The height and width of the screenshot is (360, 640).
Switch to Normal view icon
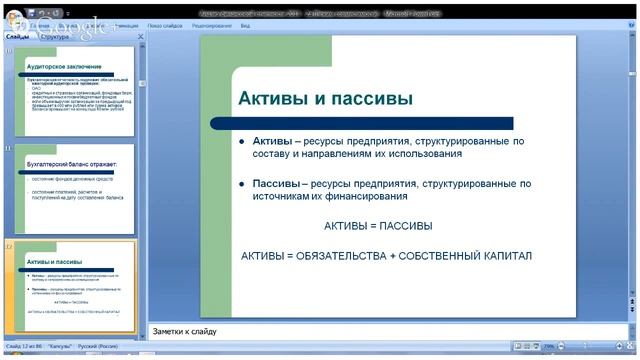point(518,346)
